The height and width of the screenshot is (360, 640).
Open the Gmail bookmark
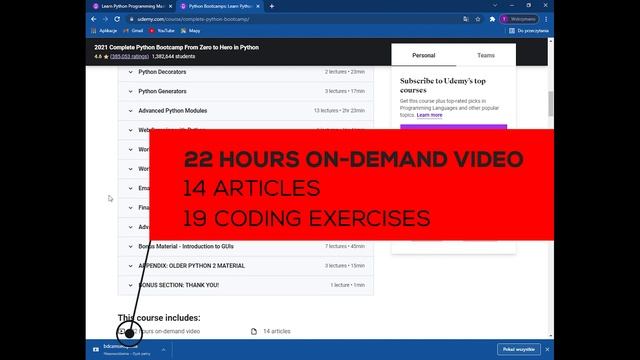(x=133, y=31)
